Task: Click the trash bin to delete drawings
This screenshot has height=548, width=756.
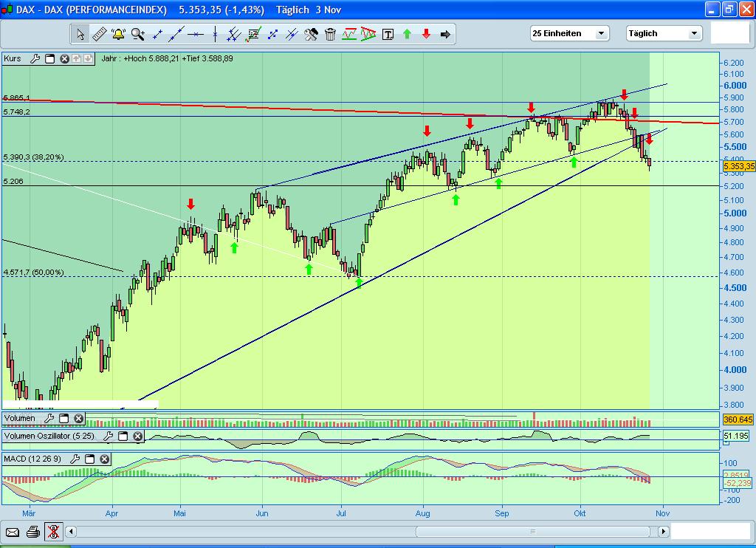Action: 329,33
